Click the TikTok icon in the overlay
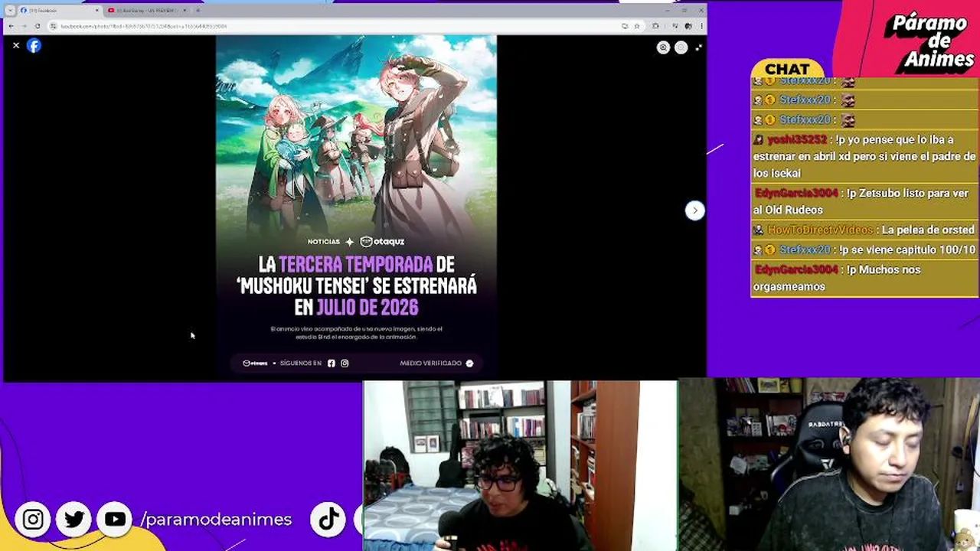The height and width of the screenshot is (551, 980). pos(328,520)
